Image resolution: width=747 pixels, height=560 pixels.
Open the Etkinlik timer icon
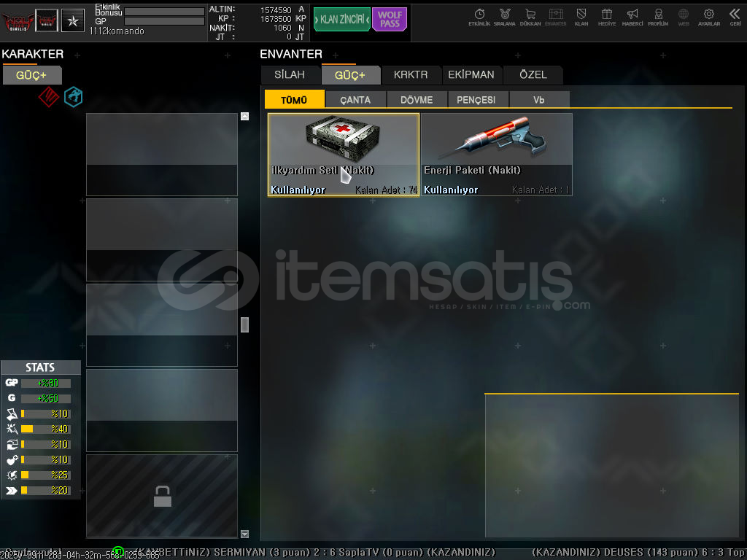pos(479,17)
